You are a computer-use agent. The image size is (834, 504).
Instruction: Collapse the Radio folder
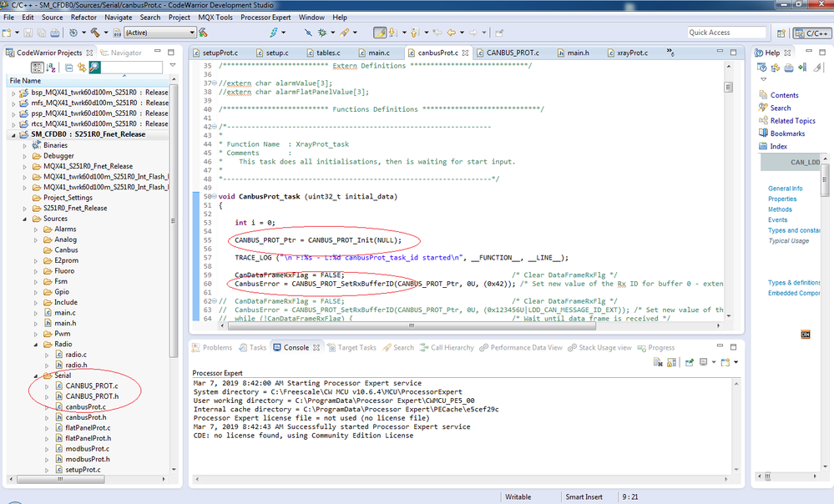[36, 345]
